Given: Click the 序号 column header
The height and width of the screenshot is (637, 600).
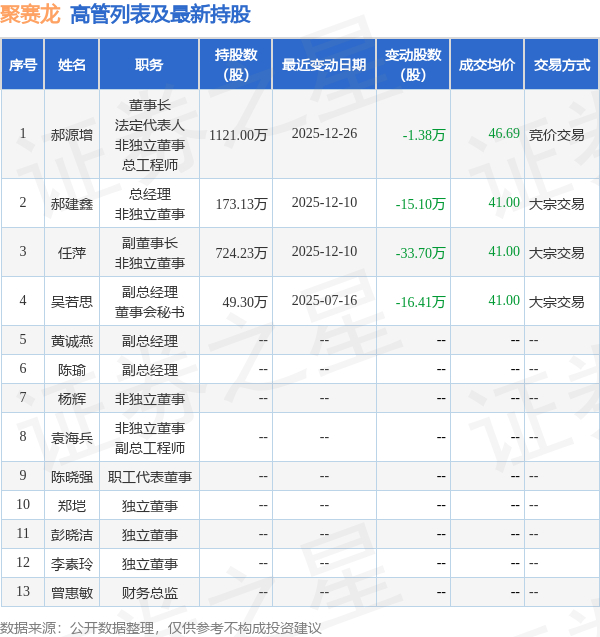Looking at the screenshot, I should [23, 64].
